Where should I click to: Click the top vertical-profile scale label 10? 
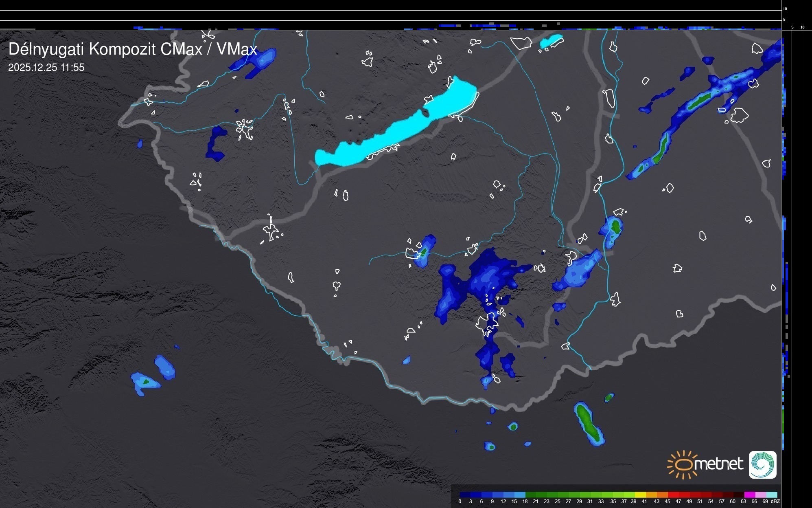785,9
